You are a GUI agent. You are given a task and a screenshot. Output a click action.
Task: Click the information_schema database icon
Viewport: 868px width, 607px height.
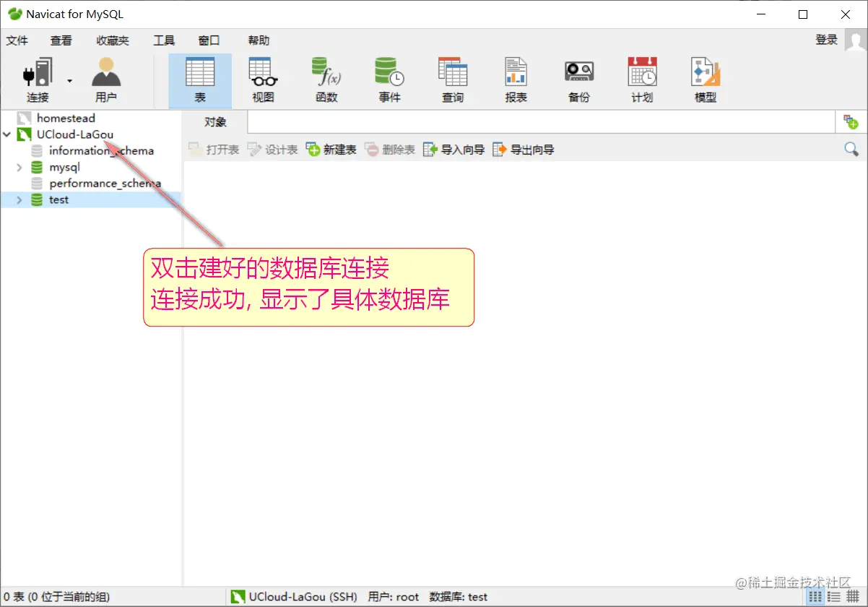[37, 151]
